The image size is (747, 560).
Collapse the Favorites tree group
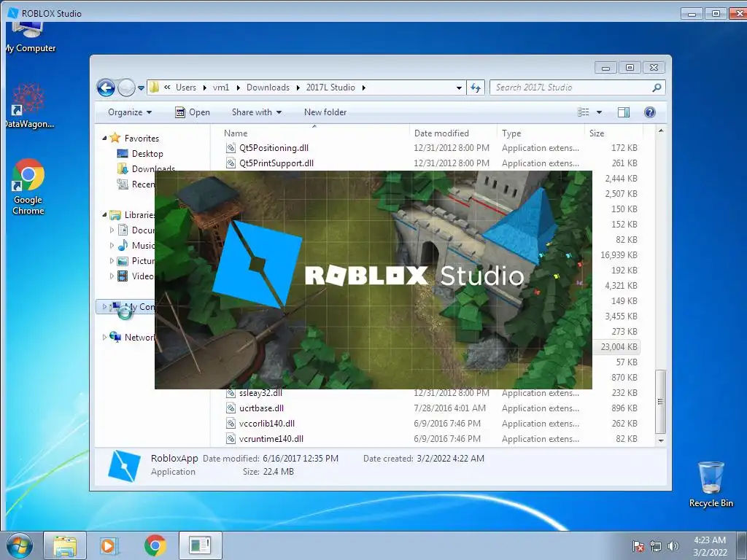(104, 139)
